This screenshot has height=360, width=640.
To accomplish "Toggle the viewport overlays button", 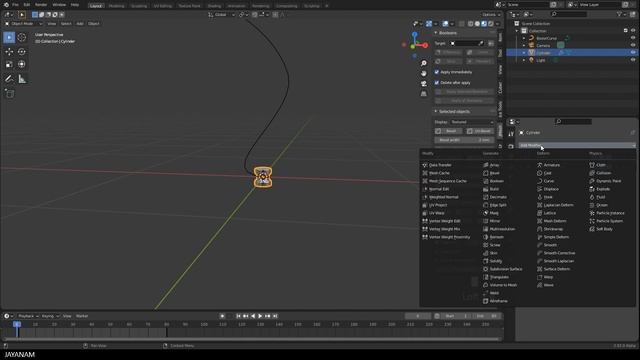I will 445,24.
